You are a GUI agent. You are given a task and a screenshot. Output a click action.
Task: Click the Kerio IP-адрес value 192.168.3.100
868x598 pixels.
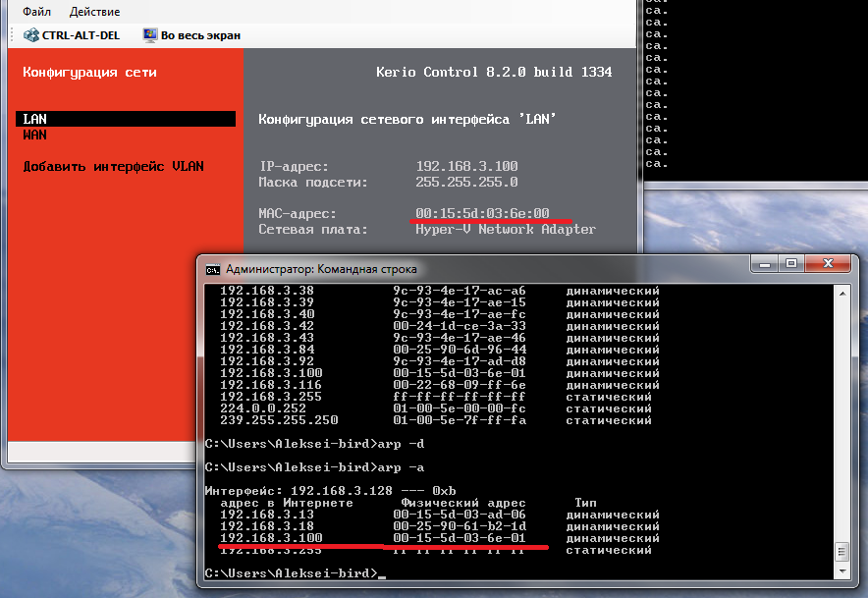[x=466, y=166]
